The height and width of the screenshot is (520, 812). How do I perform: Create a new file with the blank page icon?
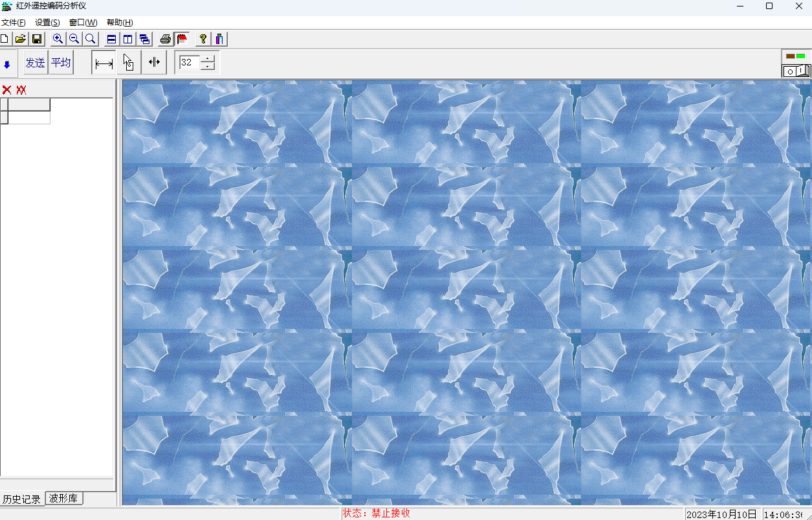click(x=5, y=39)
